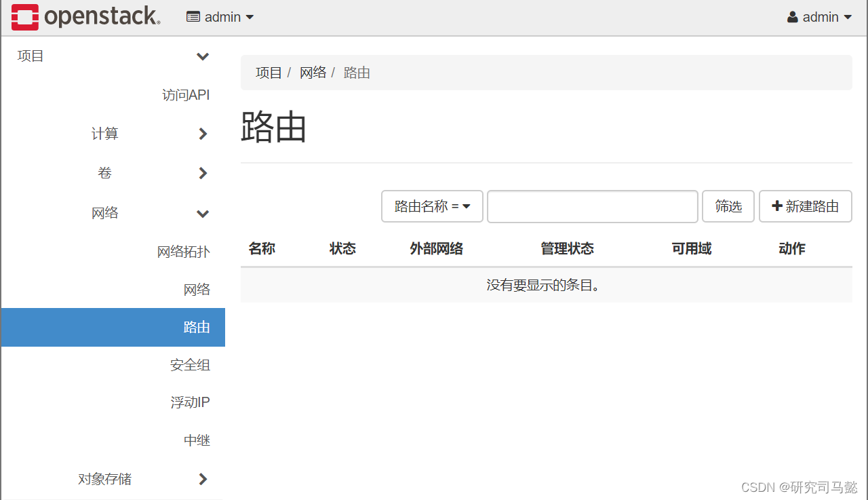Image resolution: width=868 pixels, height=500 pixels.
Task: Focus the router filter text field
Action: pos(593,206)
